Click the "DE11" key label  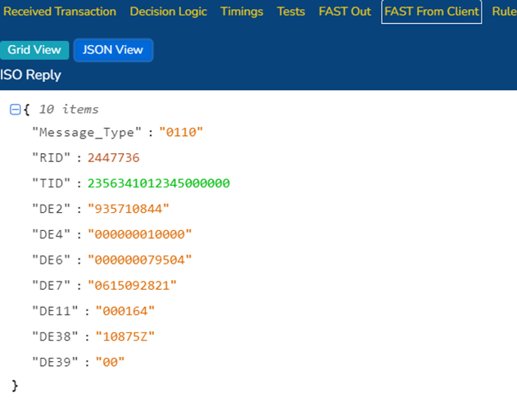tap(55, 311)
